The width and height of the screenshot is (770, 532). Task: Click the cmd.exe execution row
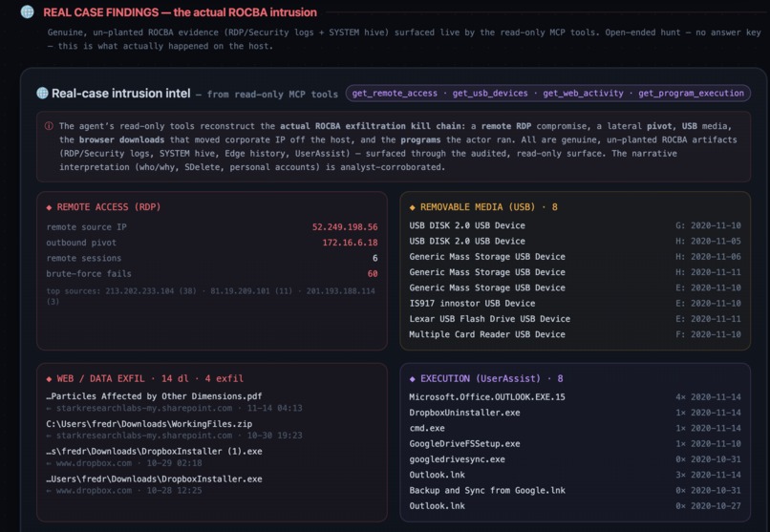tap(574, 428)
